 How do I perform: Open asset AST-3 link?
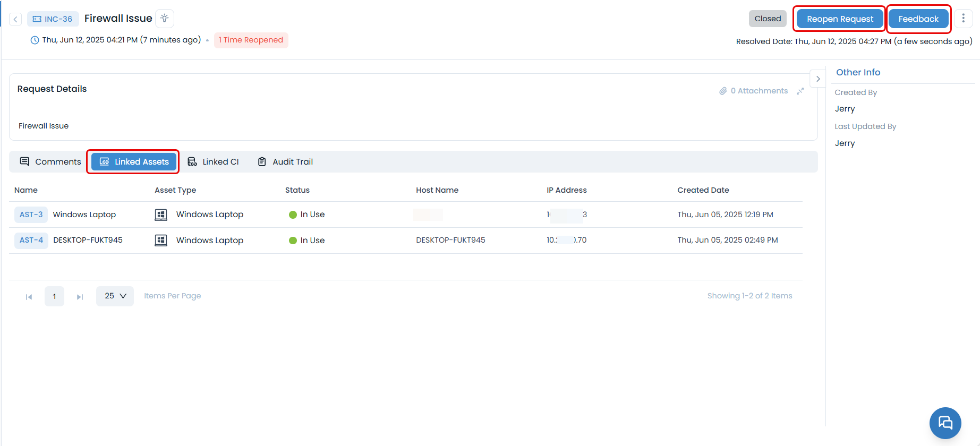coord(31,215)
